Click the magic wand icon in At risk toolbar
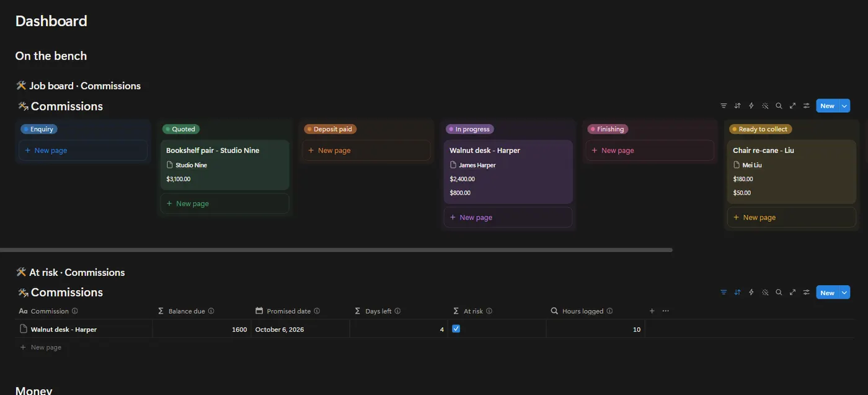868x395 pixels. [x=765, y=293]
